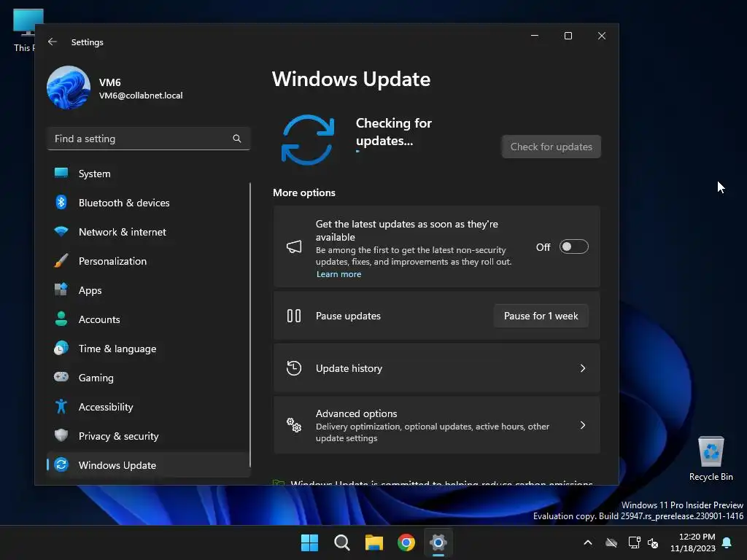Click the Bluetooth & devices icon
Image resolution: width=747 pixels, height=560 pixels.
(61, 203)
